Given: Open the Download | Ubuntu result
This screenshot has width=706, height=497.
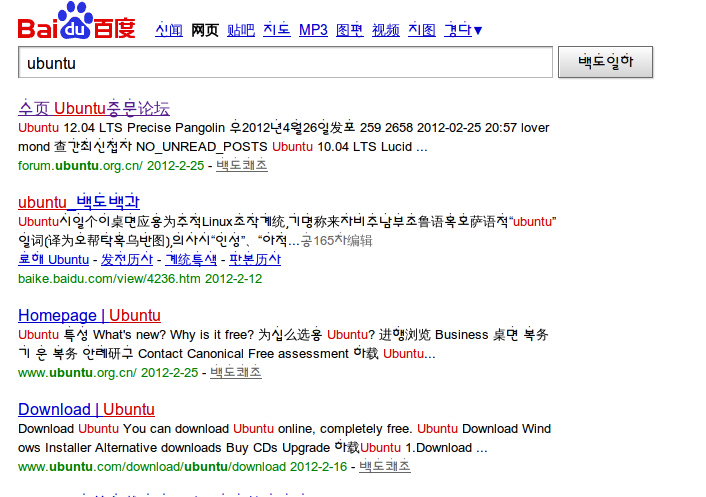Looking at the screenshot, I should pos(86,409).
